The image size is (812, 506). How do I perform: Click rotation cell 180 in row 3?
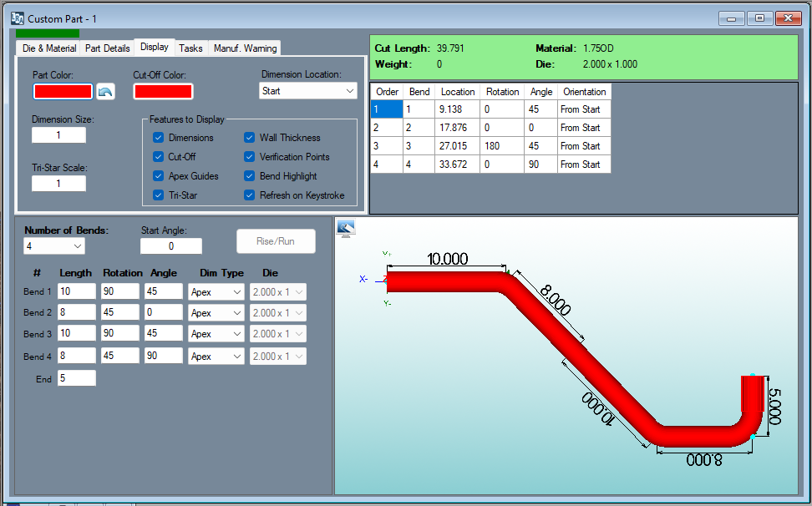click(x=502, y=146)
